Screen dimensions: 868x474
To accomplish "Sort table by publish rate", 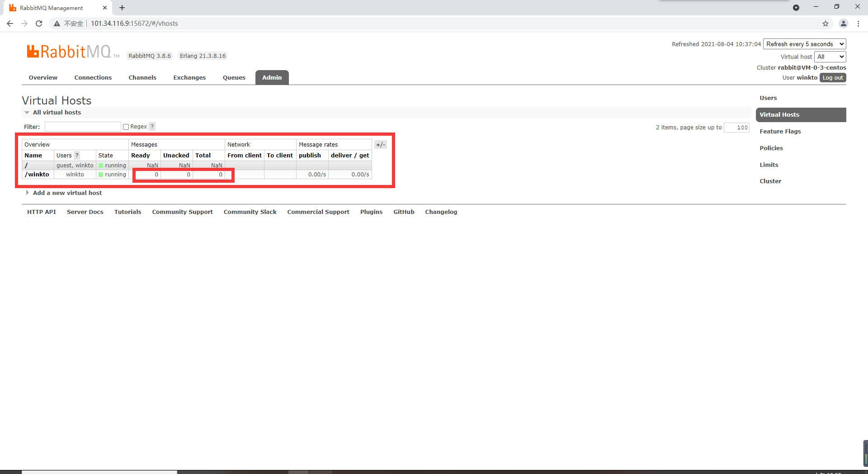I will pos(310,155).
